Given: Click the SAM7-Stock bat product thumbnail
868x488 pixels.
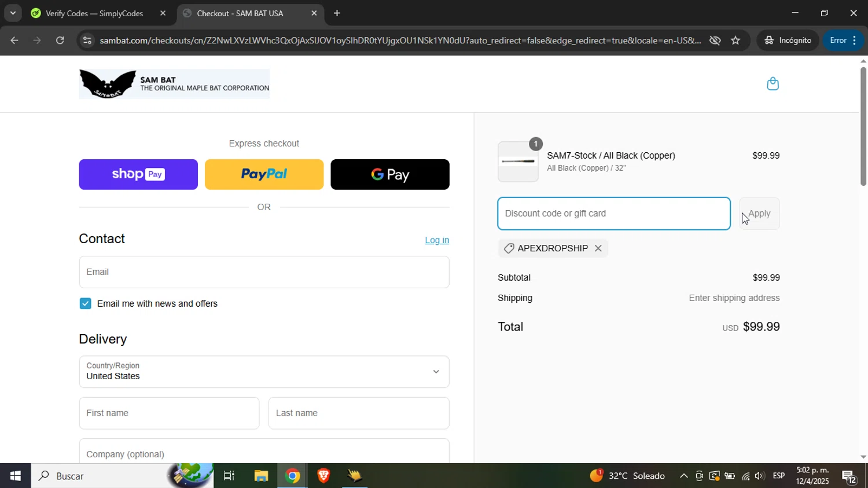Looking at the screenshot, I should point(518,162).
